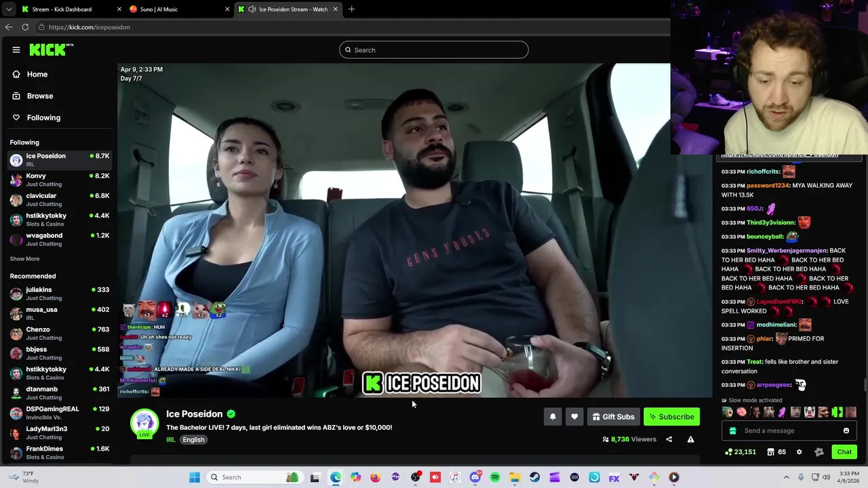
Task: Switch to Suno AI Music tab
Action: [180, 9]
